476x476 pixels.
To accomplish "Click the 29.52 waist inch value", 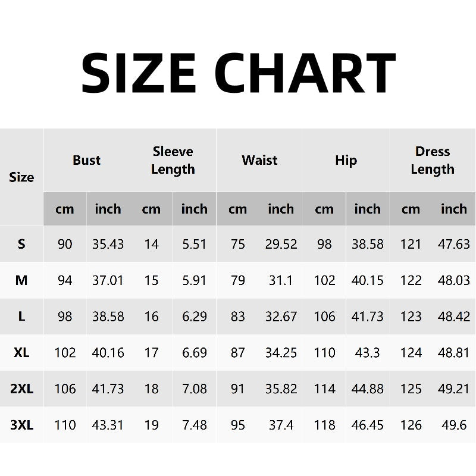I will point(281,244).
